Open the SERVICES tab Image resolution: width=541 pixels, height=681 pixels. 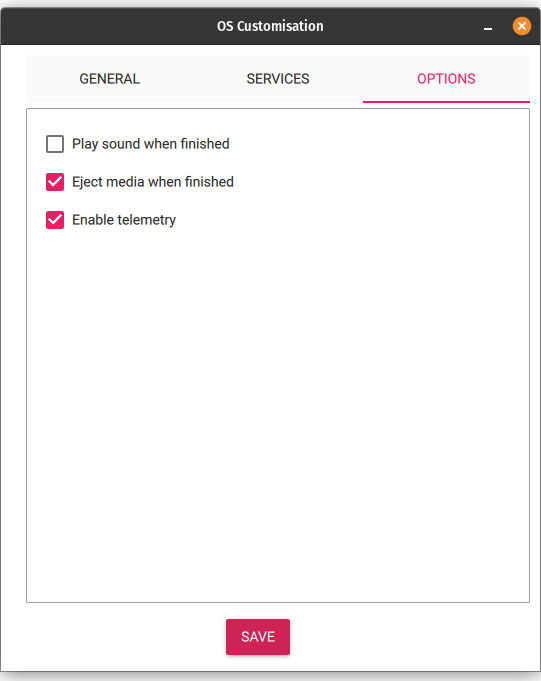click(x=278, y=79)
